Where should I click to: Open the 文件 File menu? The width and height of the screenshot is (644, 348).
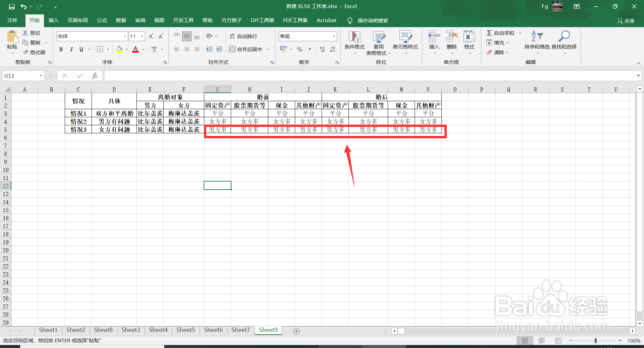(12, 20)
